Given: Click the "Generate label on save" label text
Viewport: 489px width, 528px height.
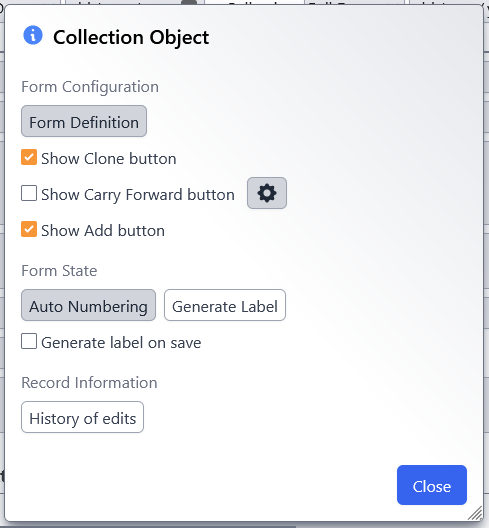Looking at the screenshot, I should pos(121,343).
